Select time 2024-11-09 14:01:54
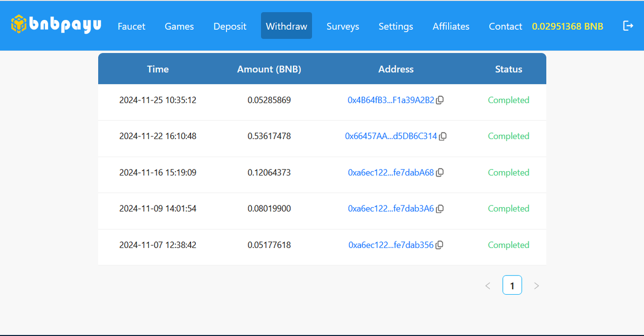The width and height of the screenshot is (644, 336). [x=158, y=209]
